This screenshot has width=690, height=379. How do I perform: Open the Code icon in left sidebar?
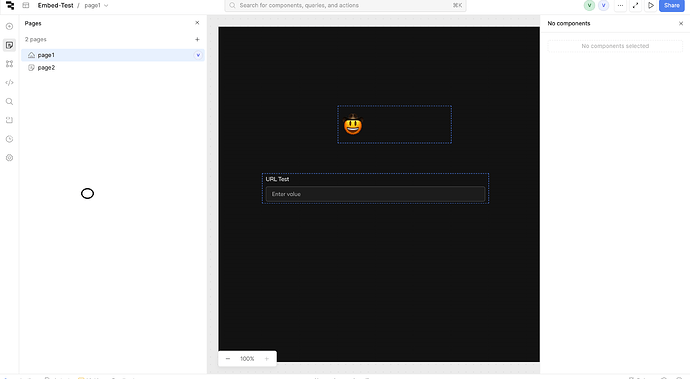(9, 83)
